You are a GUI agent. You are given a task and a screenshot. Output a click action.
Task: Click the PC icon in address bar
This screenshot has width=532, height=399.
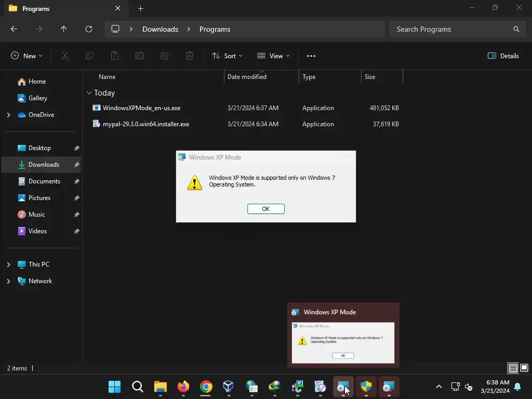pyautogui.click(x=115, y=29)
